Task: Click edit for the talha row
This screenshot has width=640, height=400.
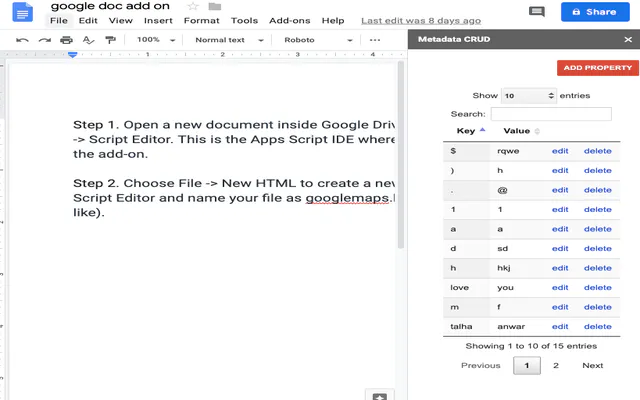Action: (560, 327)
